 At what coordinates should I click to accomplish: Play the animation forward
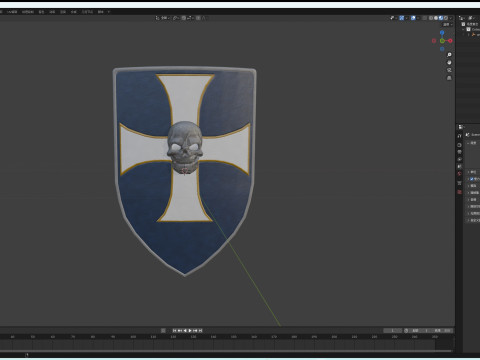(x=190, y=330)
